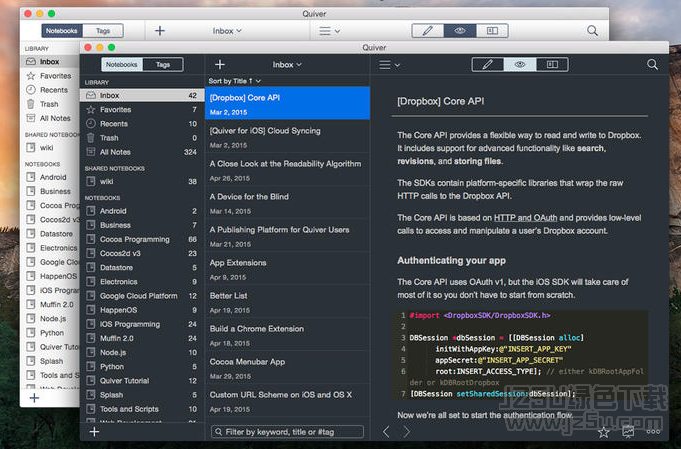Screen dimensions: 681x449
Task: Open the HTTP and OAuth link
Action: (525, 217)
